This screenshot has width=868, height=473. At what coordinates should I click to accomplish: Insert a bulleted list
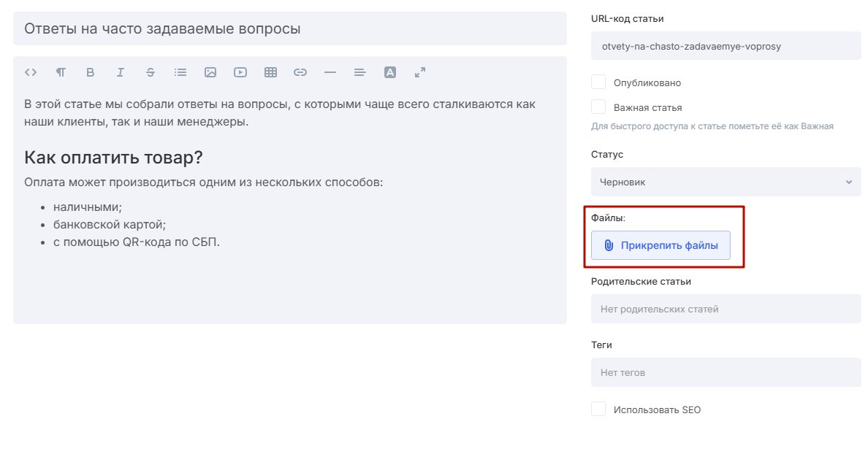pos(180,72)
